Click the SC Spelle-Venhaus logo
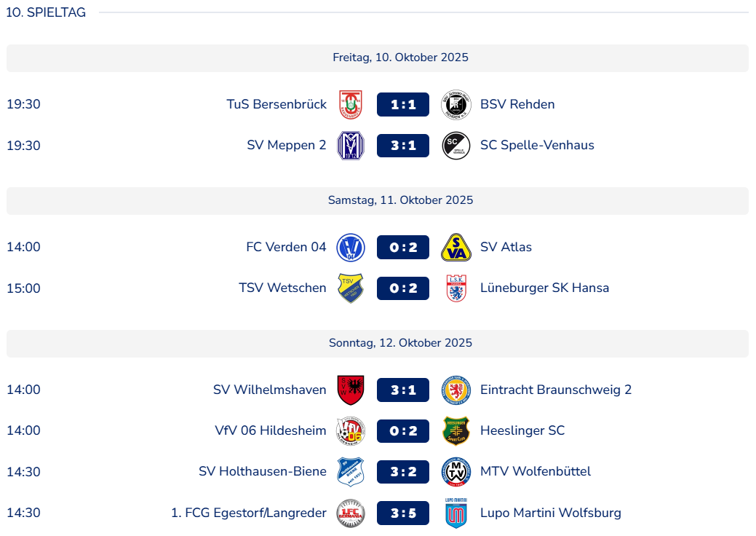 (x=456, y=146)
